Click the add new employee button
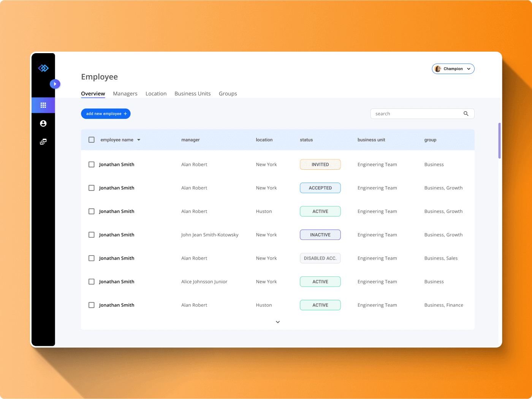 click(106, 114)
